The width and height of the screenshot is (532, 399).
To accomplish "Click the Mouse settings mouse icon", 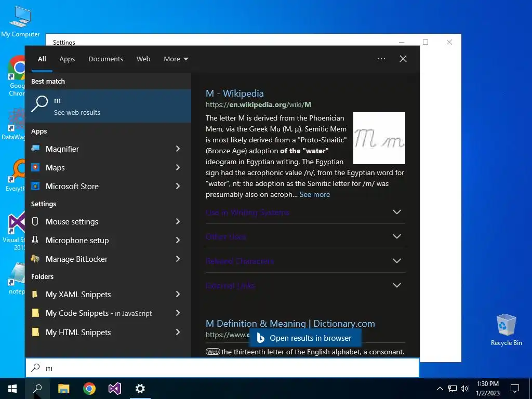I will coord(35,221).
